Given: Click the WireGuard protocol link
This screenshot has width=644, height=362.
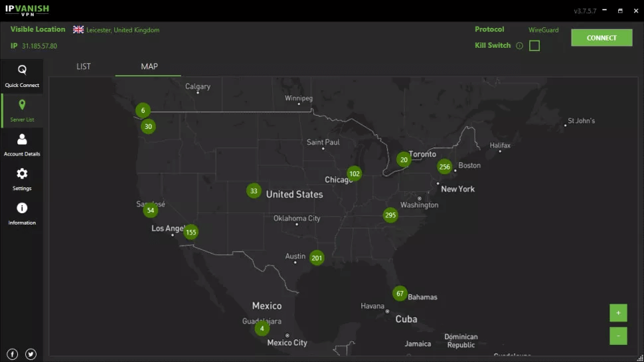Looking at the screenshot, I should coord(543,30).
